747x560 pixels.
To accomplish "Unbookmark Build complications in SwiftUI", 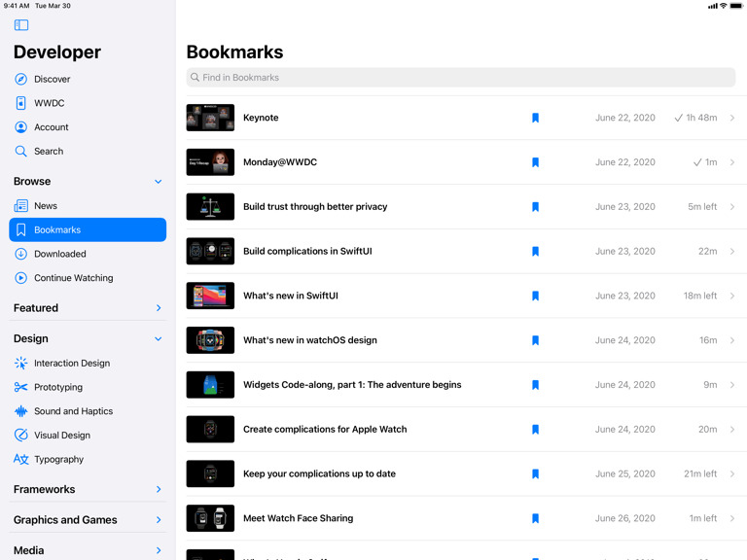I will click(536, 251).
